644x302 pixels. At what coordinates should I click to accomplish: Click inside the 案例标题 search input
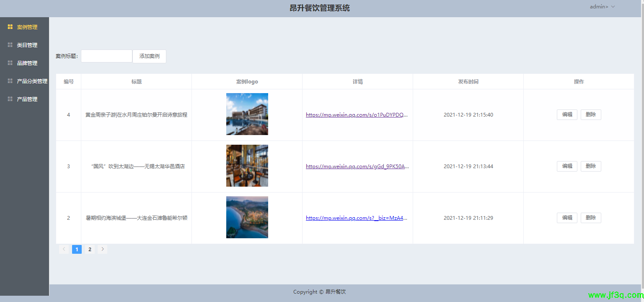click(x=106, y=56)
